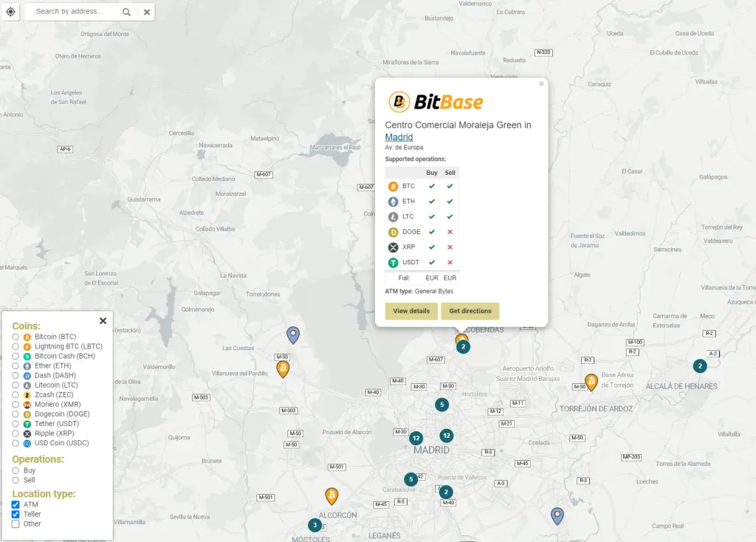Open the cluster of 3 near Móstoles
Screen dimensions: 756x542
click(x=315, y=525)
